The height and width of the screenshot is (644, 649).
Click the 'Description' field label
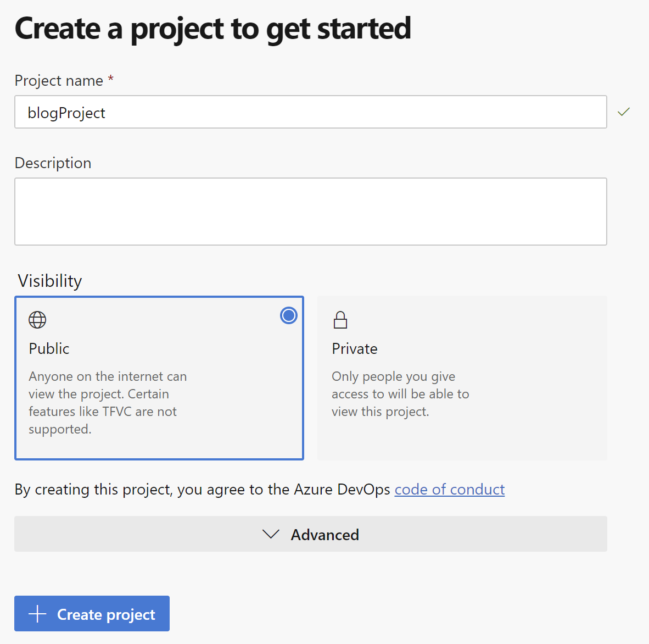[x=53, y=163]
